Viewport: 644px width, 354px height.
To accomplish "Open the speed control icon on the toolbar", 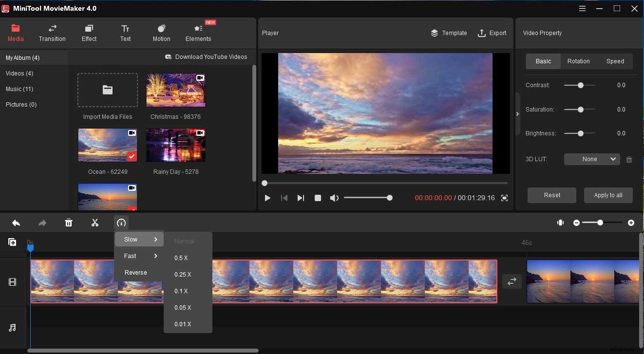I will (121, 223).
